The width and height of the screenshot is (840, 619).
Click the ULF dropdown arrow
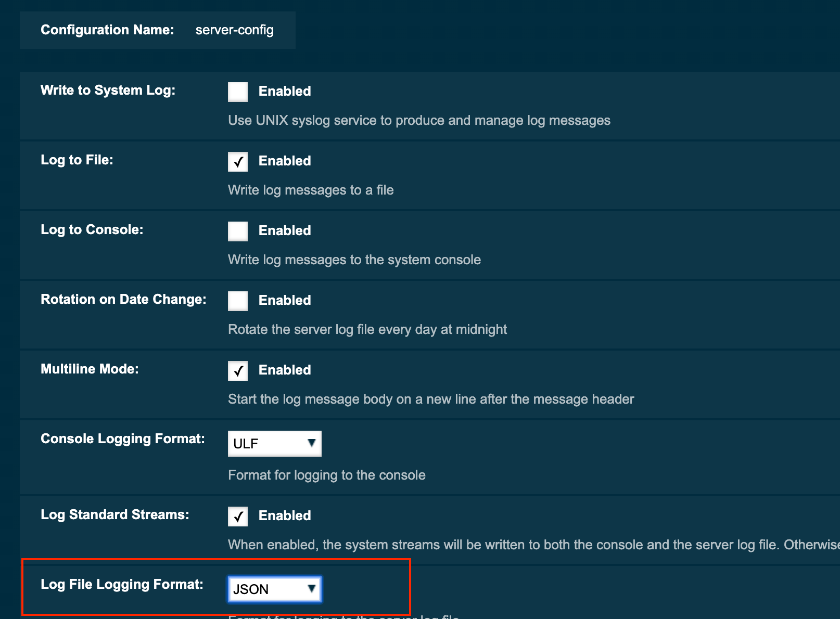coord(311,443)
